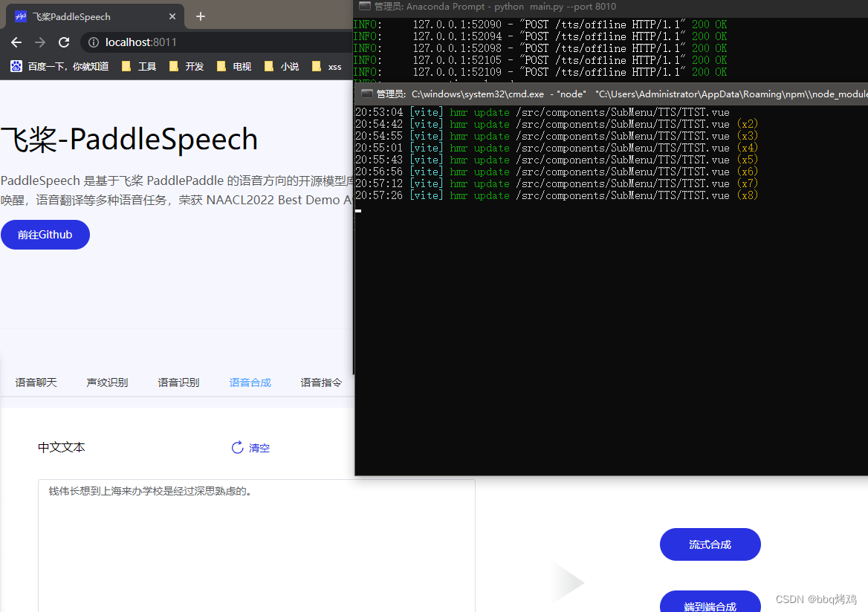Select the 语音指令 tab
The width and height of the screenshot is (868, 612).
[320, 382]
